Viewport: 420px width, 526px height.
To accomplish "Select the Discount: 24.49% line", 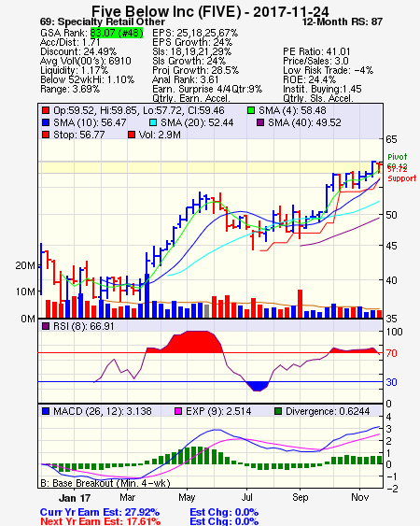I will (78, 51).
